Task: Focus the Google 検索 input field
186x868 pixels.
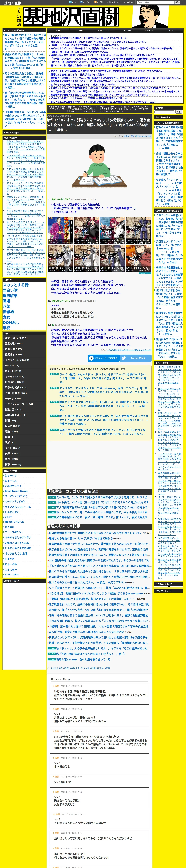Action: click(x=156, y=2)
